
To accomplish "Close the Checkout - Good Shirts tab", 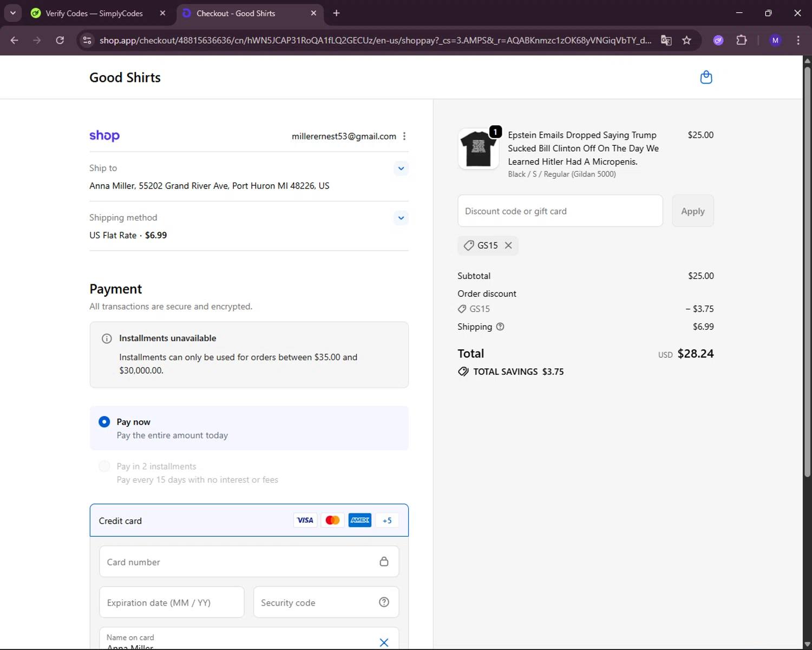I will [x=313, y=13].
